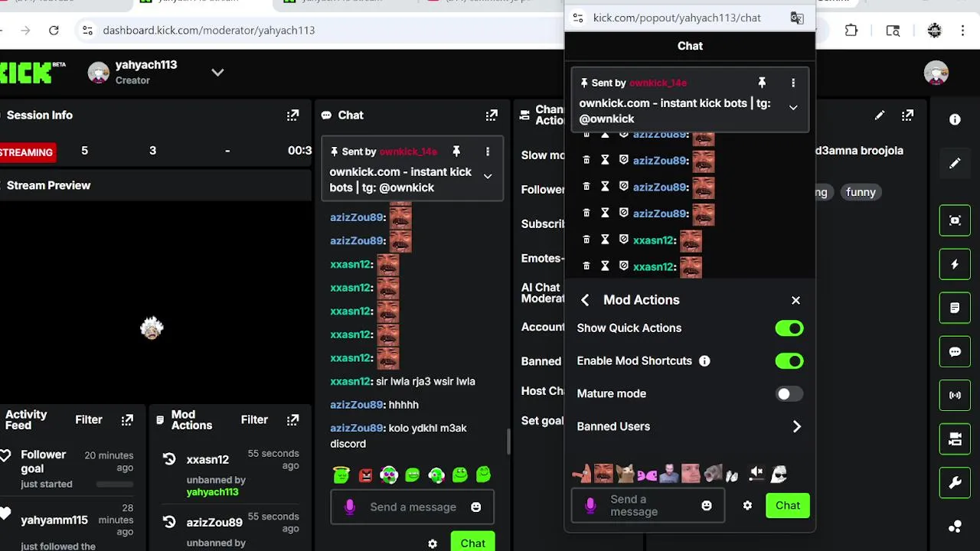Screen dimensions: 980x551
Task: Click the pin icon on dashboard pinned message
Action: coord(456,152)
